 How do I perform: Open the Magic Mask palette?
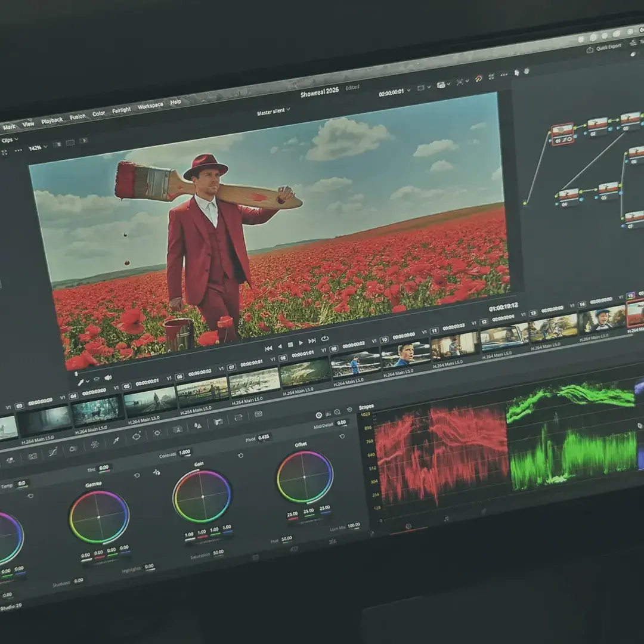tap(178, 429)
